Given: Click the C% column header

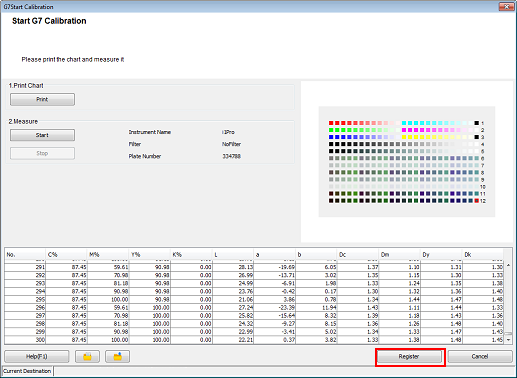Looking at the screenshot, I should pyautogui.click(x=66, y=254).
